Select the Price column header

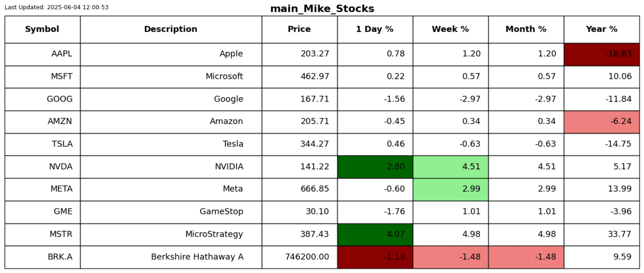click(299, 29)
